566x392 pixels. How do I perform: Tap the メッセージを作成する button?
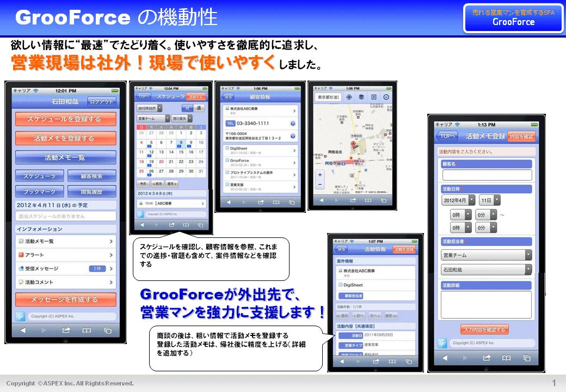pyautogui.click(x=66, y=299)
